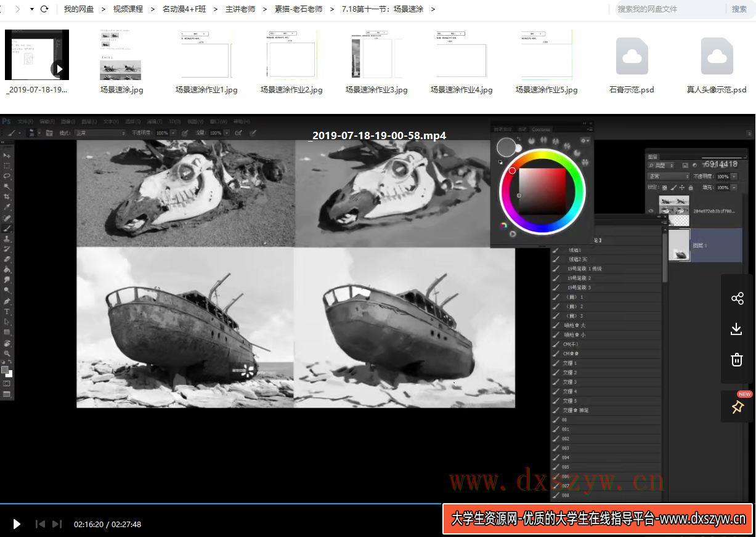Pick a shade in the Coolorus color square
The image size is (756, 537).
click(x=542, y=192)
